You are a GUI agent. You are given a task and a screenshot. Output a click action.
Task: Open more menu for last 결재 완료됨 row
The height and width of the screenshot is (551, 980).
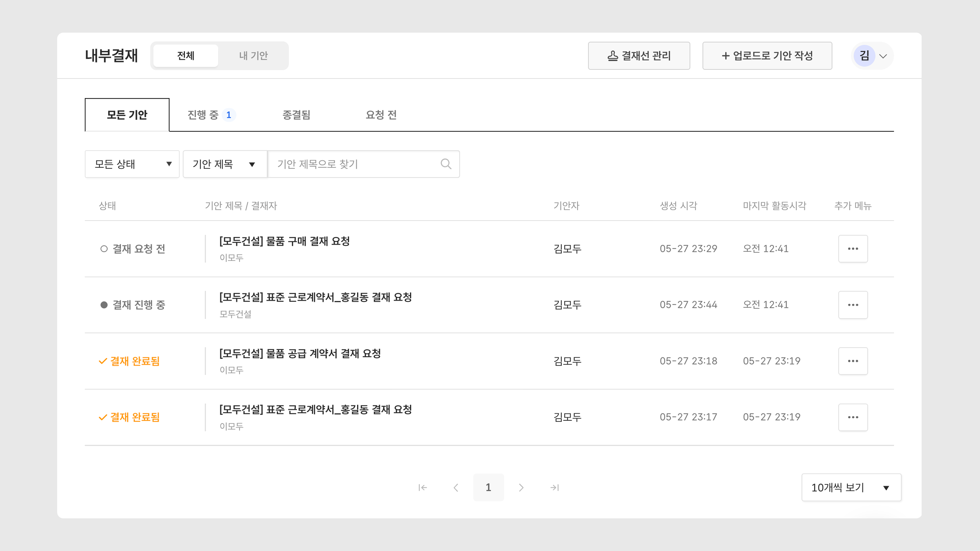(853, 417)
